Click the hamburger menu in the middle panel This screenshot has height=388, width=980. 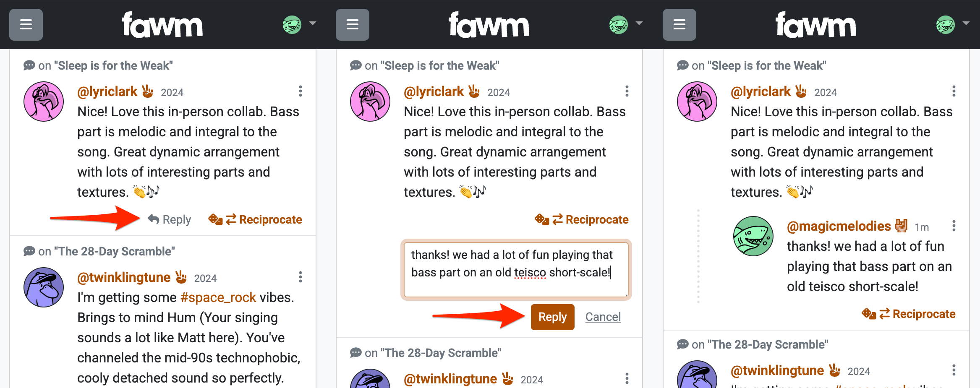(x=353, y=25)
